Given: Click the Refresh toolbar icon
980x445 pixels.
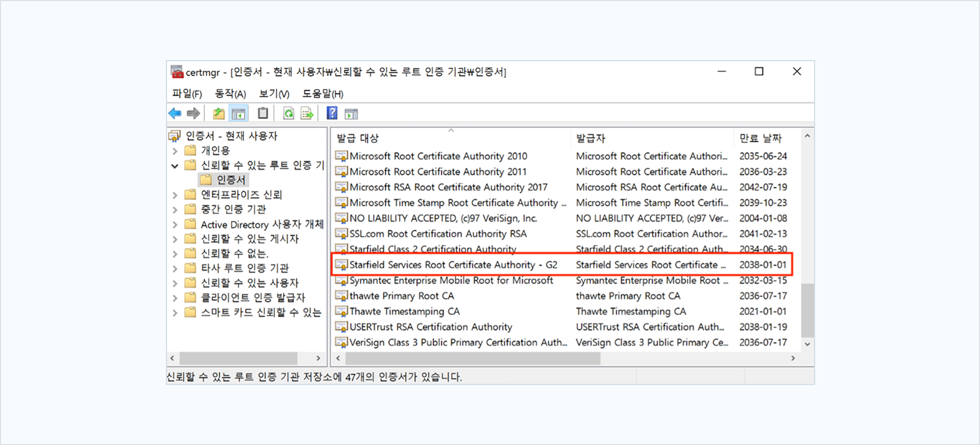Looking at the screenshot, I should [x=288, y=113].
